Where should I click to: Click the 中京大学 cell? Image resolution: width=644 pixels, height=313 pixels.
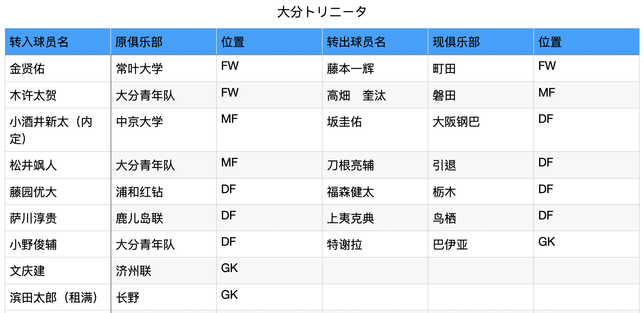pyautogui.click(x=164, y=130)
